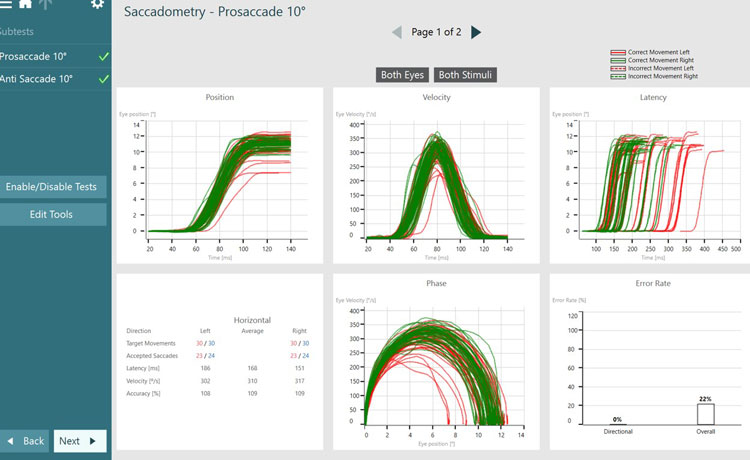
Task: Click Enable/Disable Tests button
Action: 52,186
